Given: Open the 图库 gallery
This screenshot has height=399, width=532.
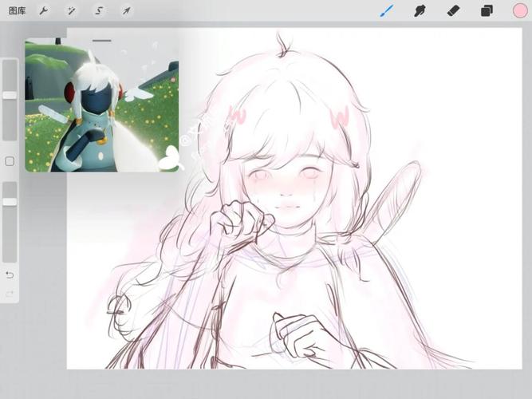Looking at the screenshot, I should [17, 11].
